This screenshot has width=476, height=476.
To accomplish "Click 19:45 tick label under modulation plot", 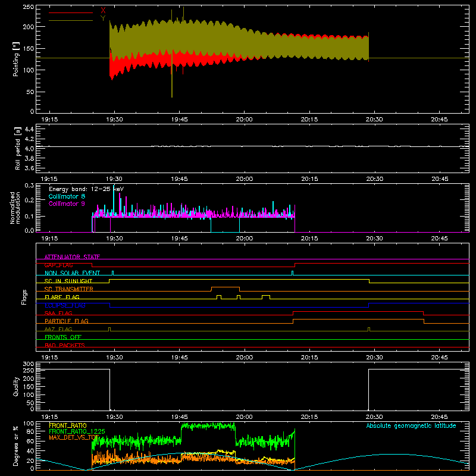I will (180, 239).
